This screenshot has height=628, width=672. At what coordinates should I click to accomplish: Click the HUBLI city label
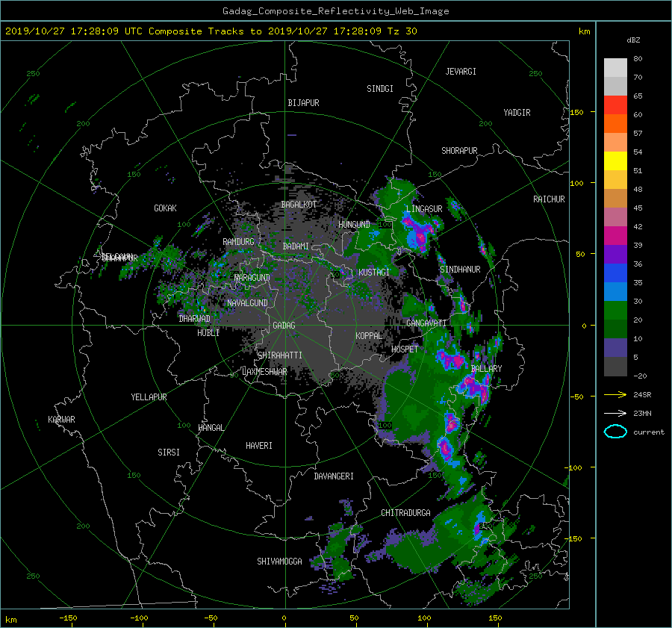coord(208,333)
